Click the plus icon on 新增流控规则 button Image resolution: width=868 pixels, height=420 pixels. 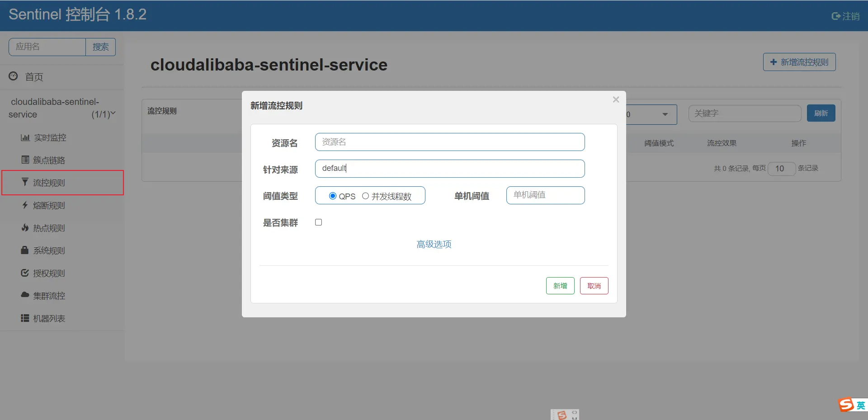[774, 62]
